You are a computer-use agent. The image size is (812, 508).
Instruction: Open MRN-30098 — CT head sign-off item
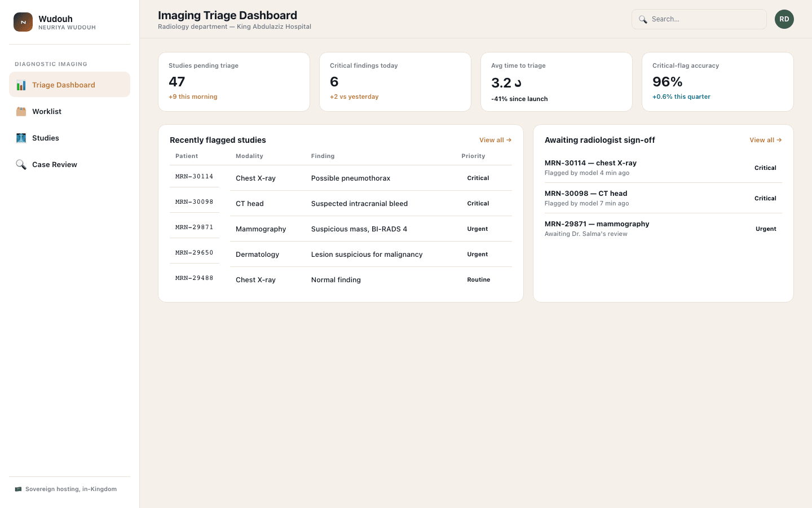point(663,198)
